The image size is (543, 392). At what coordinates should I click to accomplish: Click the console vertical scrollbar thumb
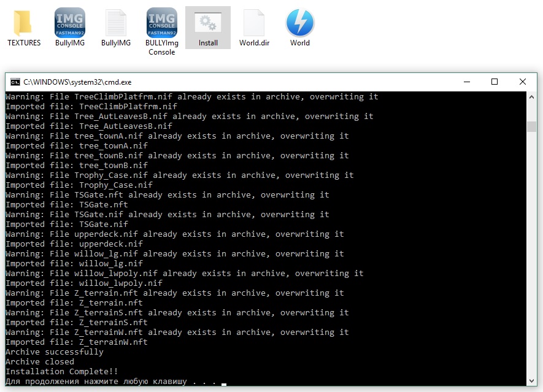[531, 126]
